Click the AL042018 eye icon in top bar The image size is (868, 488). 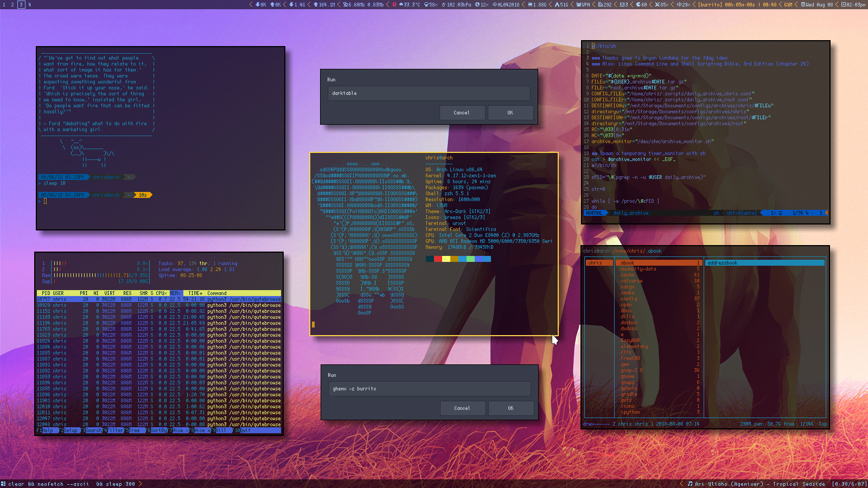pyautogui.click(x=494, y=4)
